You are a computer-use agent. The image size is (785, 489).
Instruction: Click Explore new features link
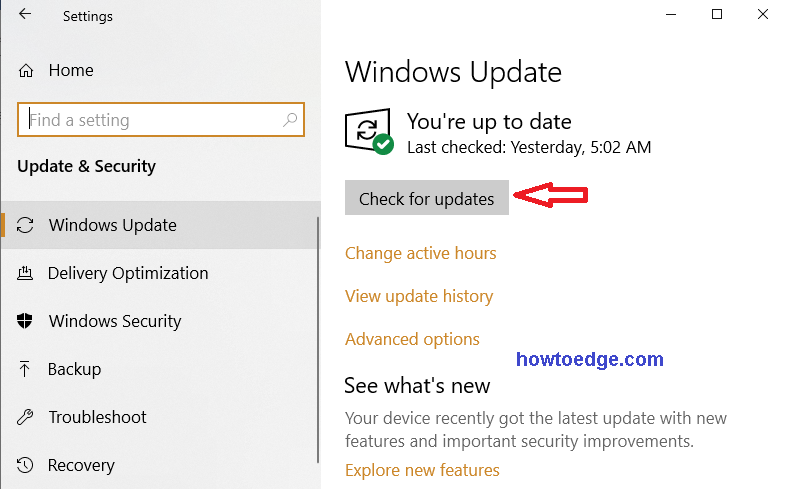(422, 470)
